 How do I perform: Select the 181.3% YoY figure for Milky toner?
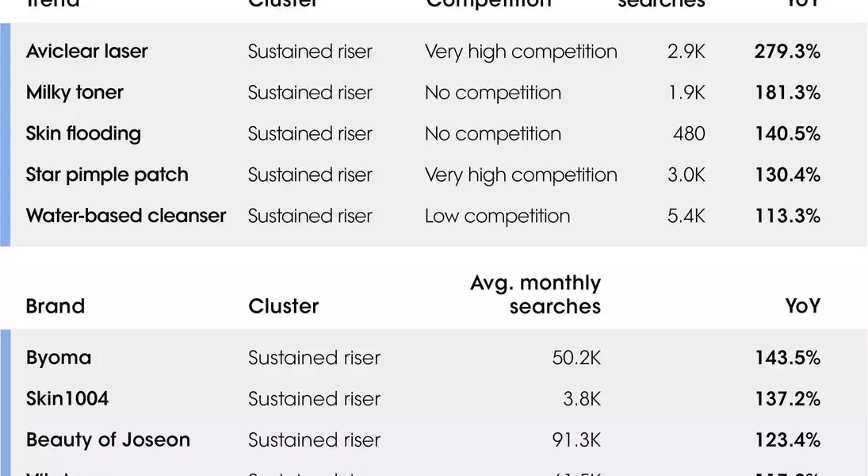pyautogui.click(x=787, y=93)
